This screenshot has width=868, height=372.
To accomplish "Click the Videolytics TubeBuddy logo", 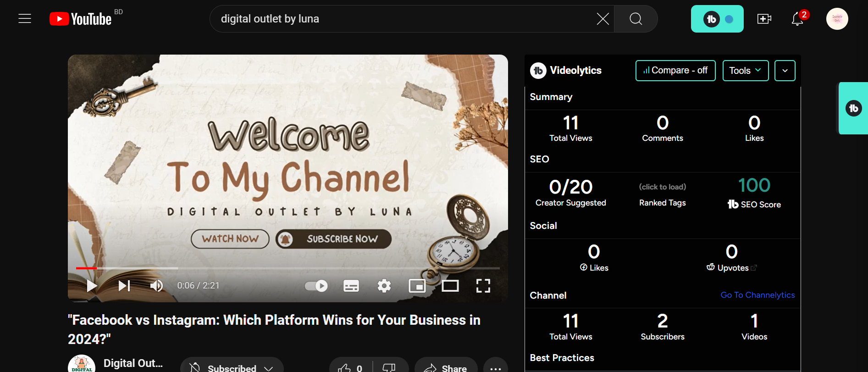I will pos(538,71).
